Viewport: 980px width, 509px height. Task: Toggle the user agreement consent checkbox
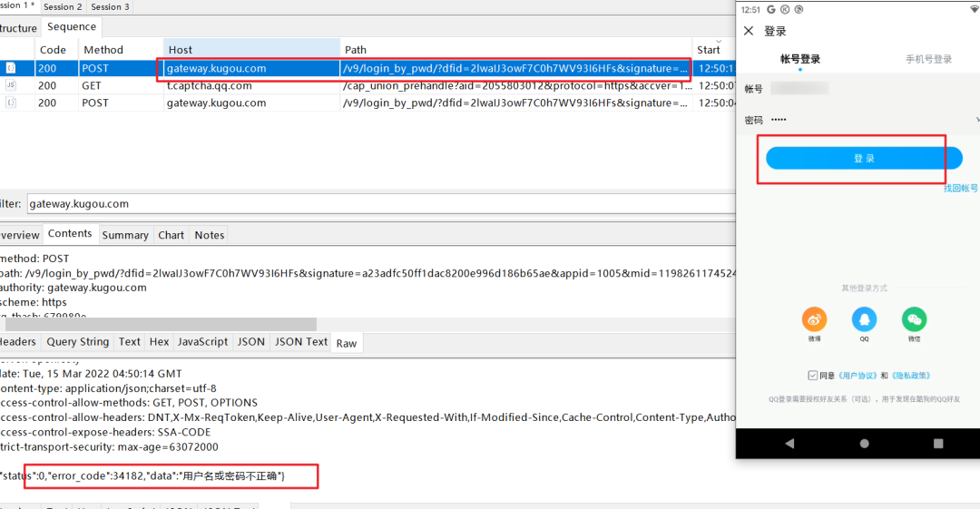point(812,376)
